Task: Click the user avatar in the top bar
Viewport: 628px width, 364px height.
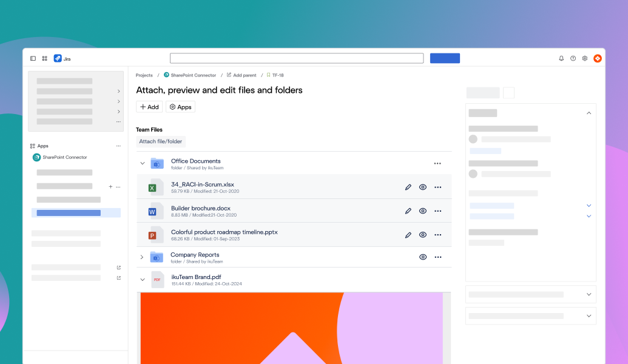Action: coord(598,58)
